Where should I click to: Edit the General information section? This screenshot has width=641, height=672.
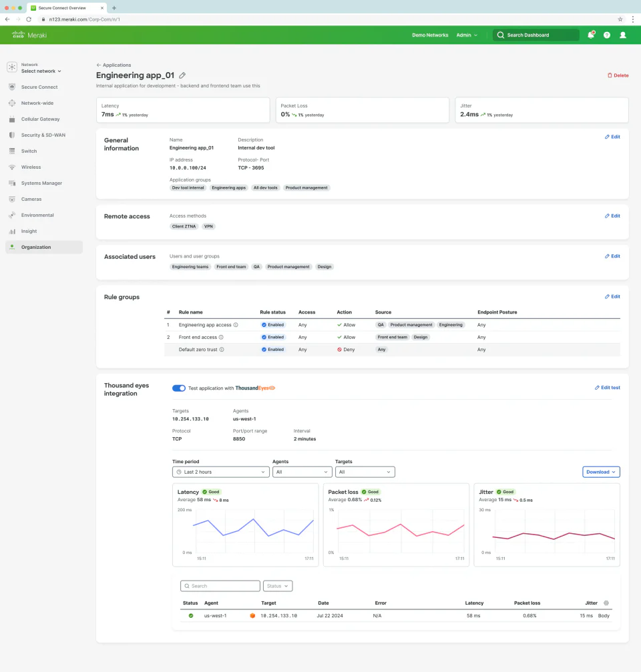pyautogui.click(x=612, y=137)
